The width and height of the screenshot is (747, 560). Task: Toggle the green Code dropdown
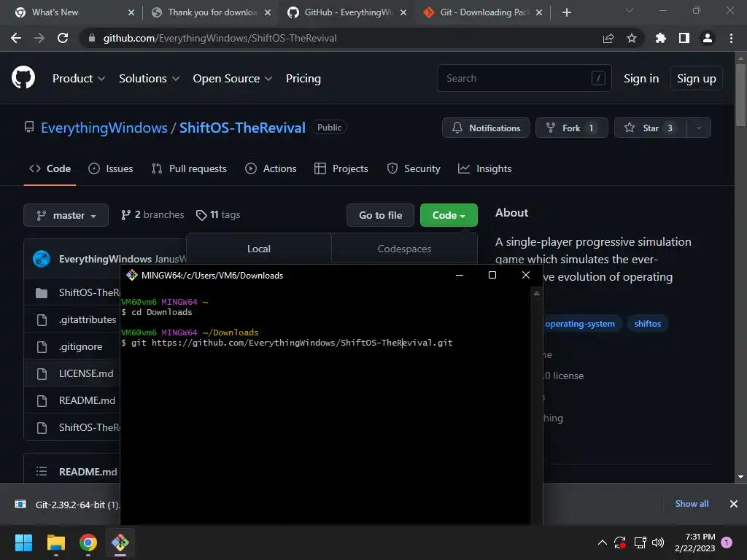click(x=449, y=215)
